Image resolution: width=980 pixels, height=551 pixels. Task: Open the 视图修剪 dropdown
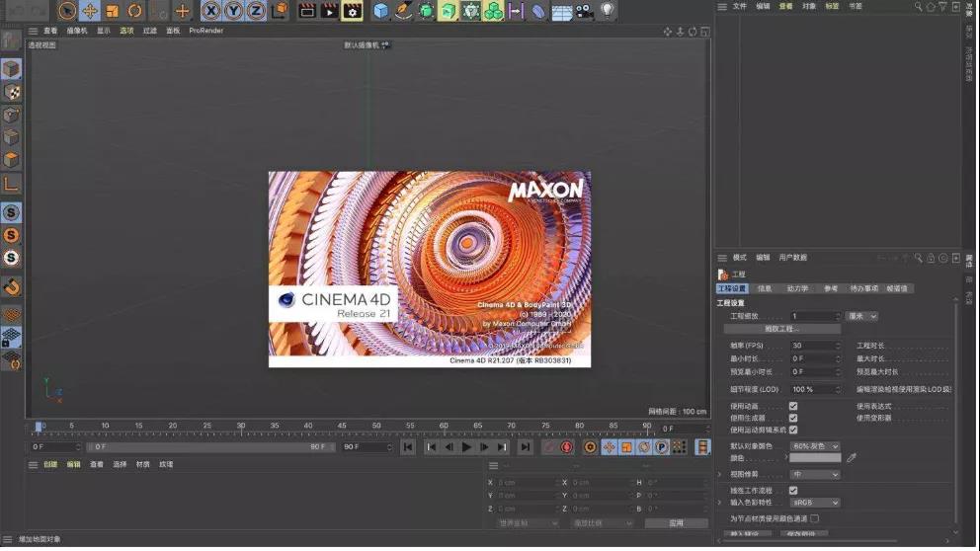815,475
